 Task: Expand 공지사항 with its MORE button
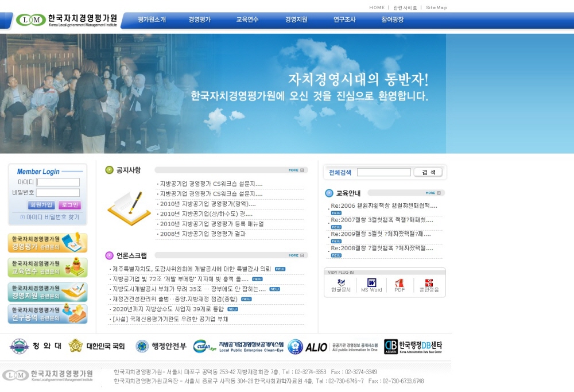[296, 170]
